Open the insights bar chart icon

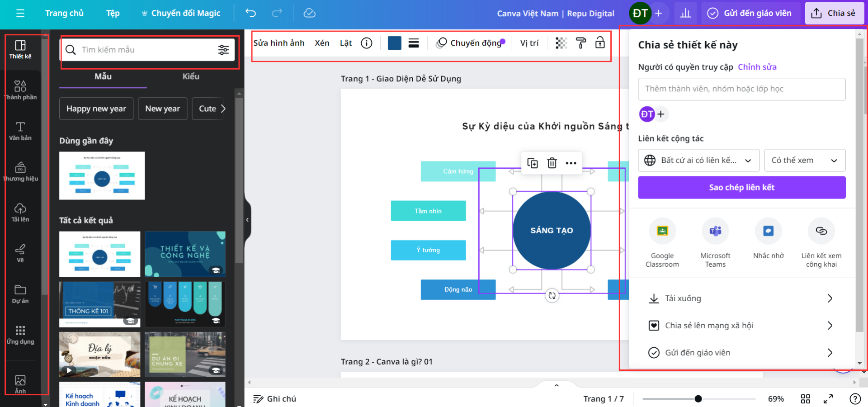pos(685,13)
